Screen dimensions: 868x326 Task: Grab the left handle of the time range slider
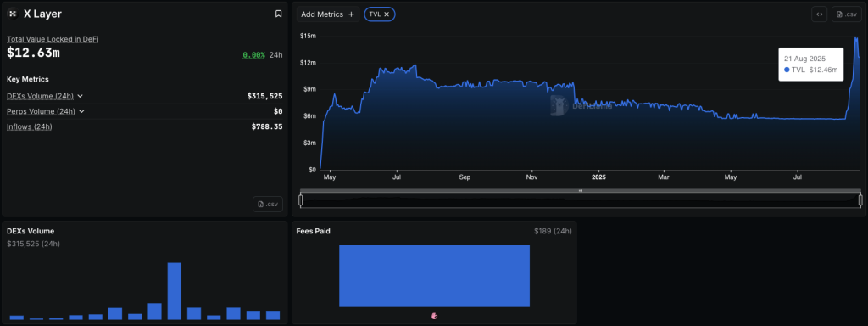(x=301, y=200)
